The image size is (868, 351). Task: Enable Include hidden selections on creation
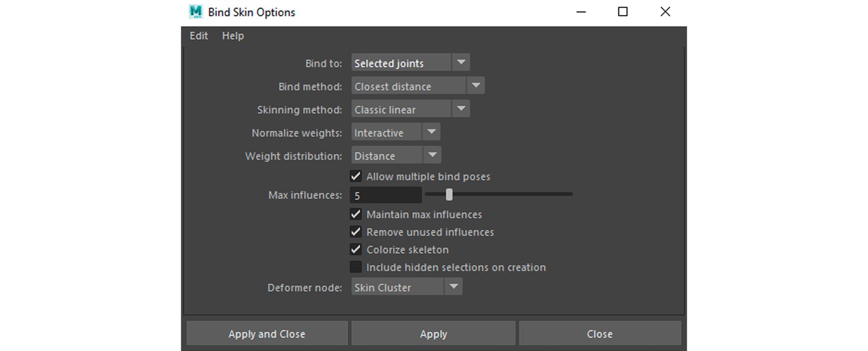point(356,267)
